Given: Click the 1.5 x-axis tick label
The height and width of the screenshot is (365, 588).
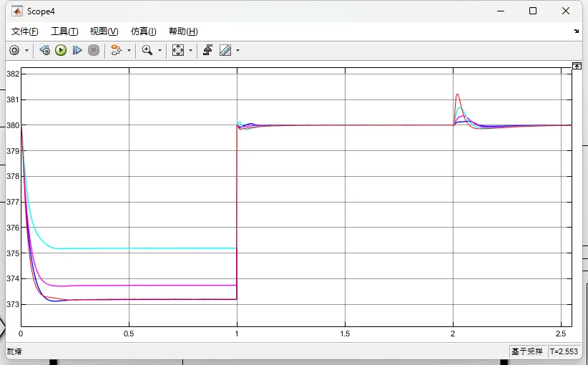Looking at the screenshot, I should [345, 334].
